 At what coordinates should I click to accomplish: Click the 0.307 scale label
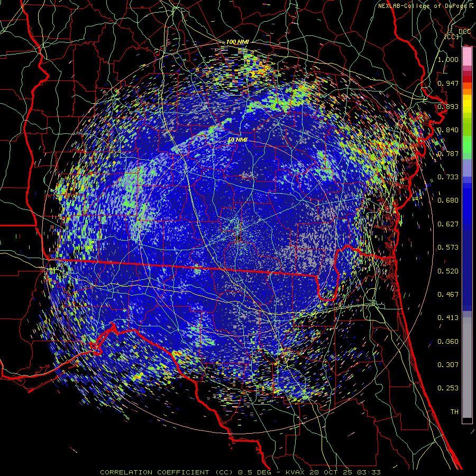pos(448,365)
